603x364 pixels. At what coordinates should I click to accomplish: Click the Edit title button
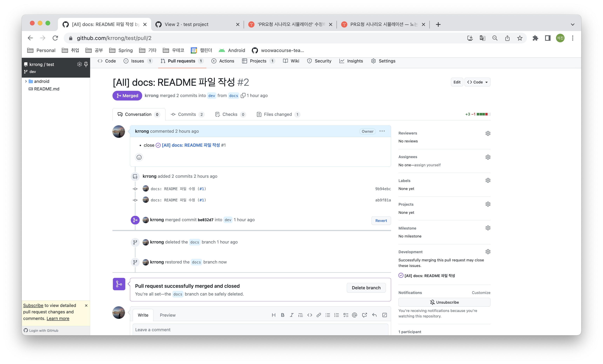(x=457, y=82)
